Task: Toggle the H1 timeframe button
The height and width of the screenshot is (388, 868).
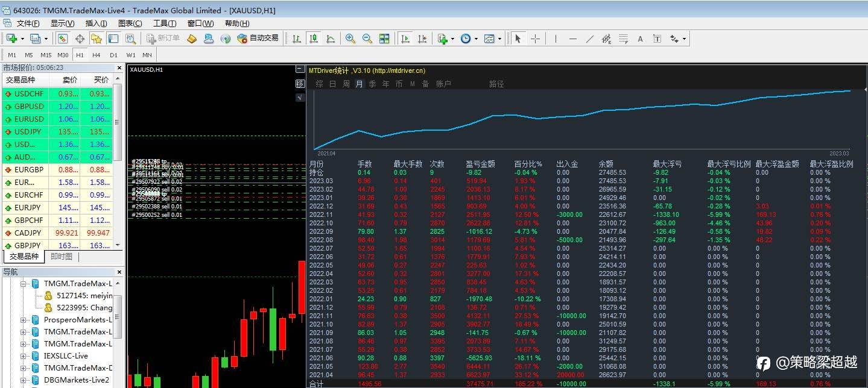Action: pyautogui.click(x=80, y=55)
